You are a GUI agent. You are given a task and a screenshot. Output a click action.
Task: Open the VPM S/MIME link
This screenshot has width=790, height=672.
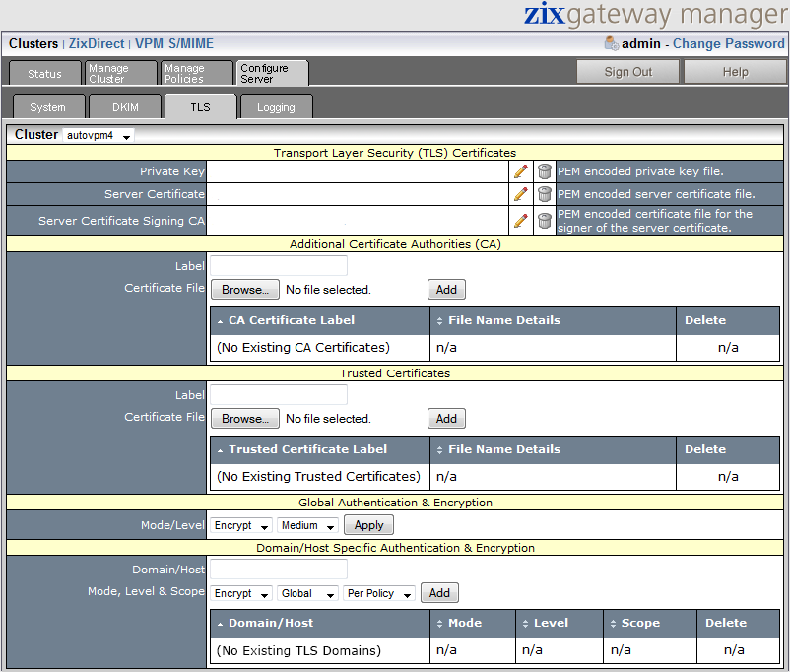pos(174,44)
